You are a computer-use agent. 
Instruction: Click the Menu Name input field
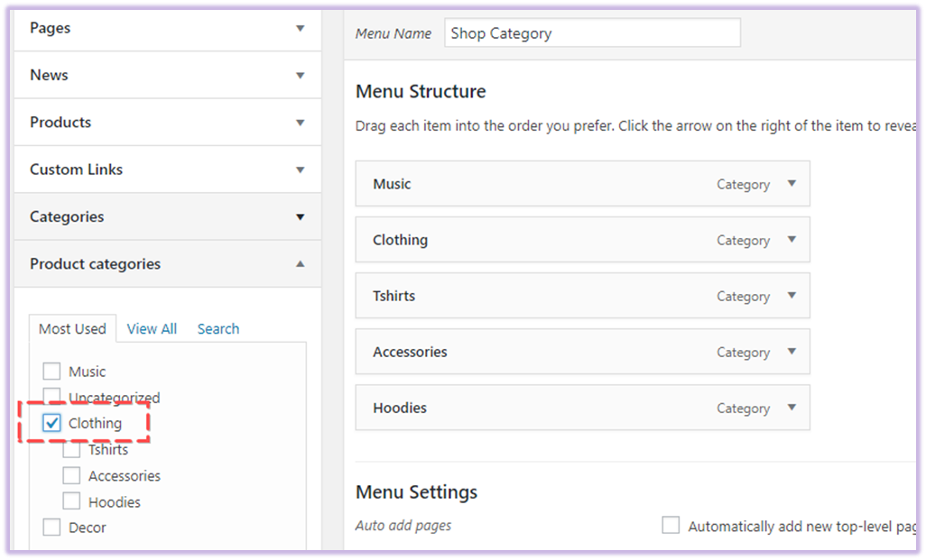tap(592, 33)
